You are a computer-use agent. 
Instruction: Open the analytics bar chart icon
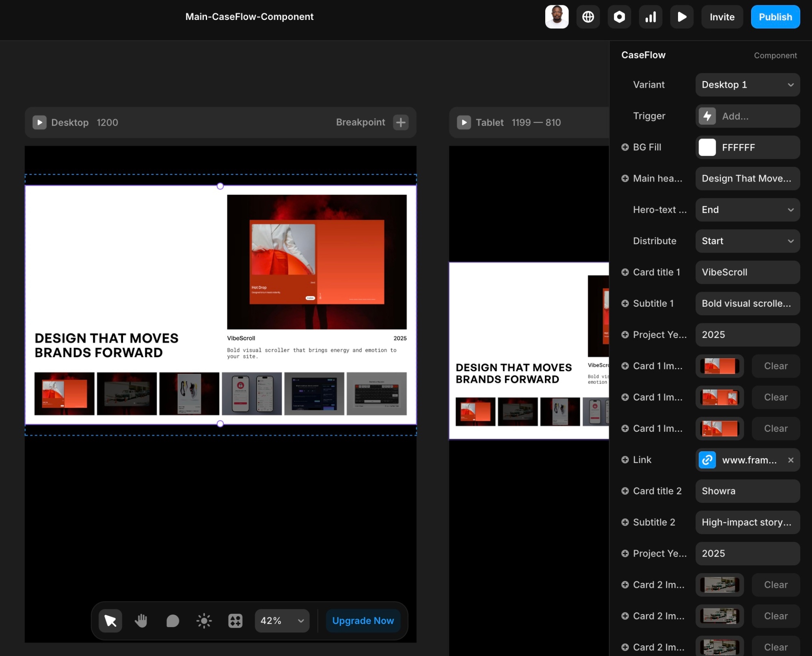650,17
